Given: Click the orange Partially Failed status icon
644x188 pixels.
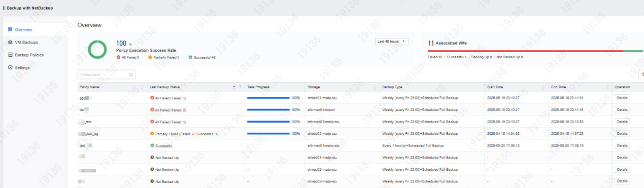Looking at the screenshot, I should (x=152, y=133).
